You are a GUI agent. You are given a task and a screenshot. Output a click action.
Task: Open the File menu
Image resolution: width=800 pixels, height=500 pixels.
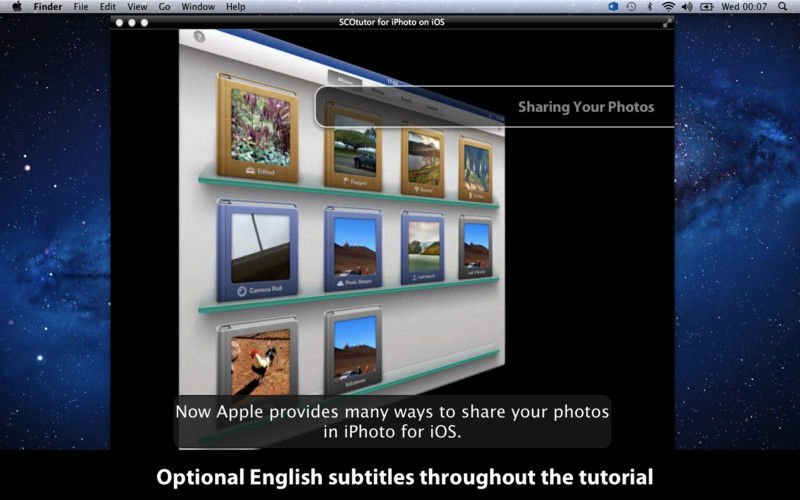pos(81,7)
